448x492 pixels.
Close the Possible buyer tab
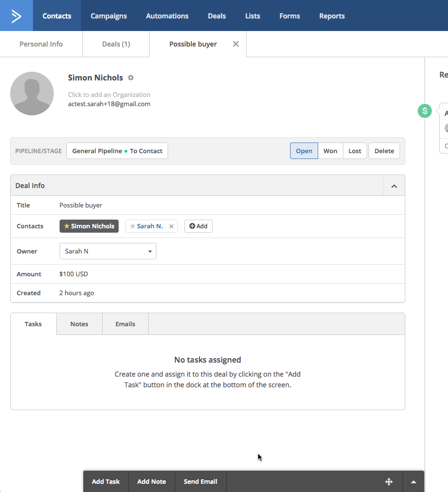(236, 44)
